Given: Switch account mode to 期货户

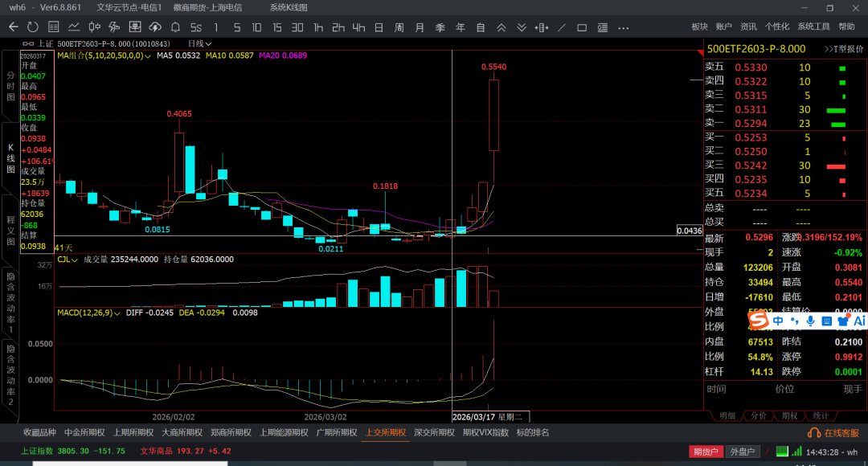Looking at the screenshot, I should pyautogui.click(x=705, y=452).
